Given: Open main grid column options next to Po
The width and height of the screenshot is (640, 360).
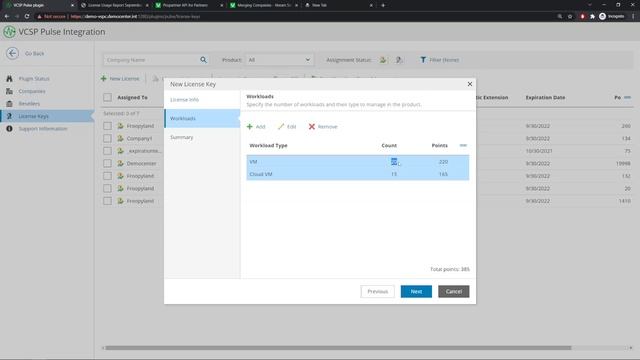Looking at the screenshot, I should (x=627, y=97).
